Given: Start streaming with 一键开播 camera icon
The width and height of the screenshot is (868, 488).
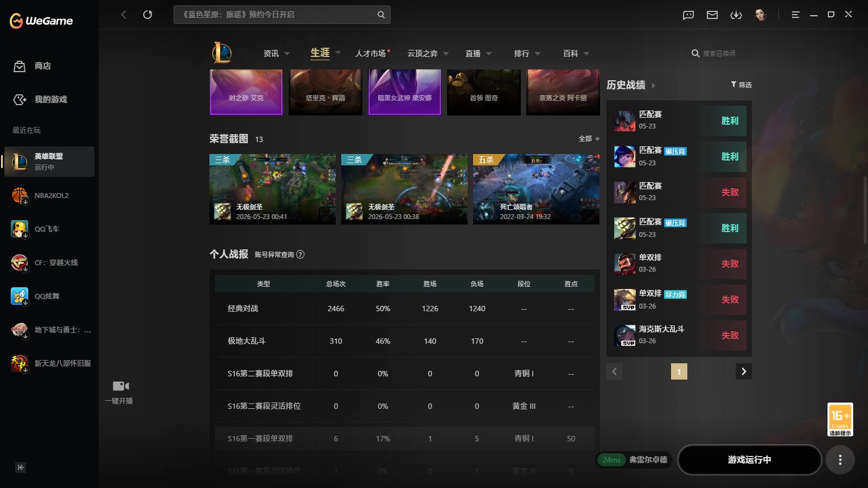Looking at the screenshot, I should pyautogui.click(x=120, y=386).
